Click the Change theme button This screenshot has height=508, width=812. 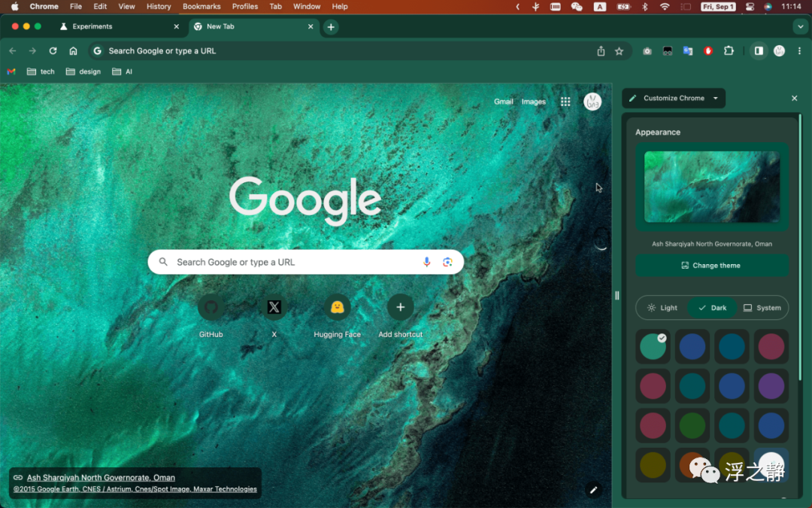click(x=712, y=266)
